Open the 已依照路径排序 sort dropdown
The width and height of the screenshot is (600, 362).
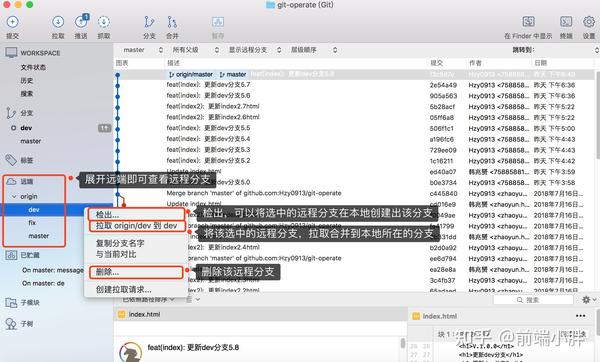148,299
